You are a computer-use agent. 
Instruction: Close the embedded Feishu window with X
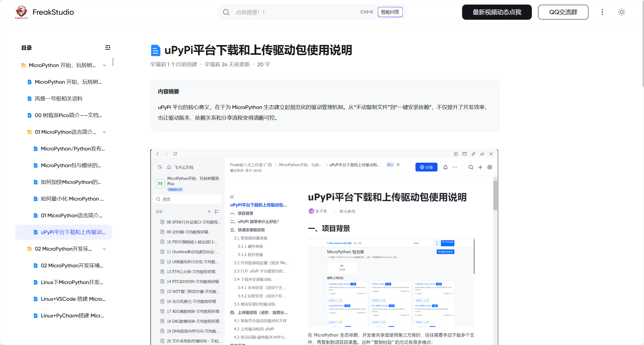(491, 154)
